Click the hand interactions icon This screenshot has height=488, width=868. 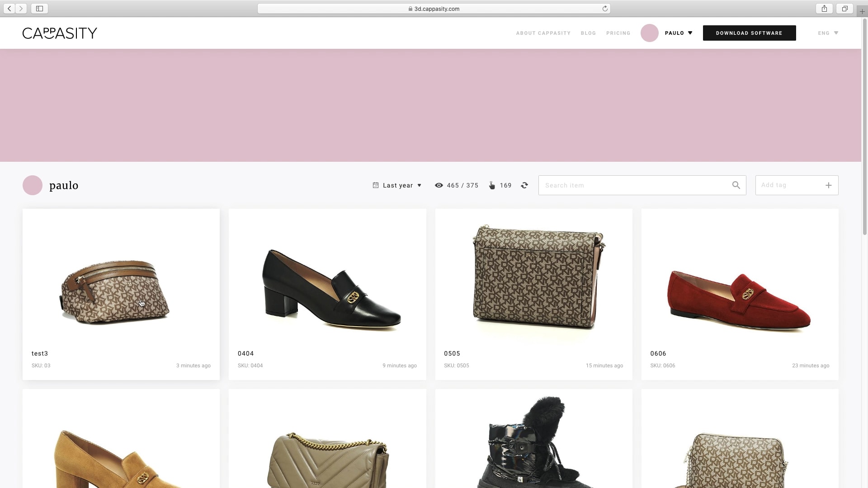point(492,185)
